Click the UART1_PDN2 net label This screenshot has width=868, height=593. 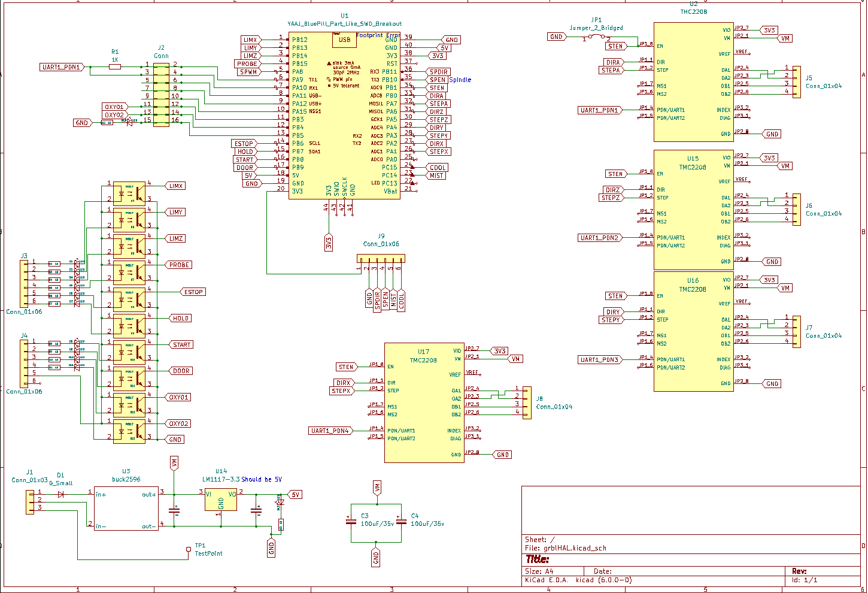(x=600, y=238)
